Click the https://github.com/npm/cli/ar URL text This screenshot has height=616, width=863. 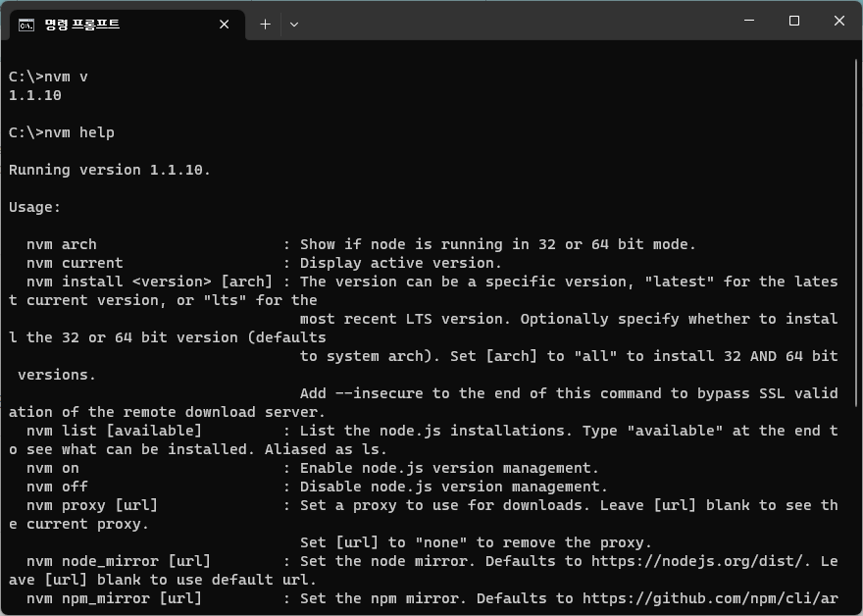tap(710, 599)
